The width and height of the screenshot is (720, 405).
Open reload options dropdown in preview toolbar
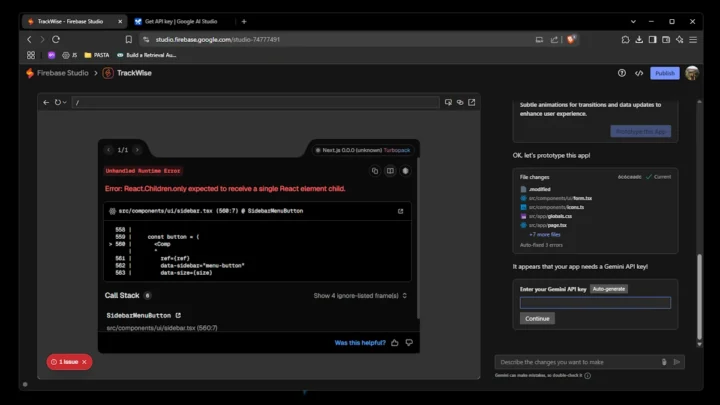66,102
